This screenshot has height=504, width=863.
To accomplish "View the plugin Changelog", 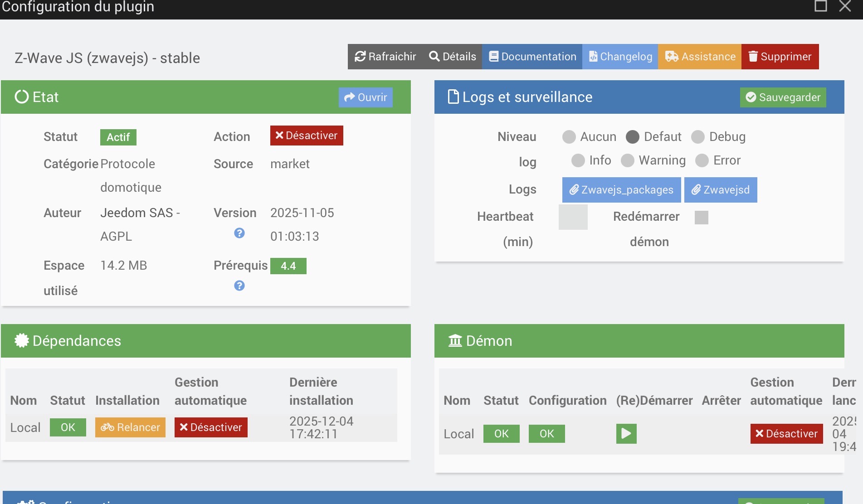I will (x=620, y=57).
